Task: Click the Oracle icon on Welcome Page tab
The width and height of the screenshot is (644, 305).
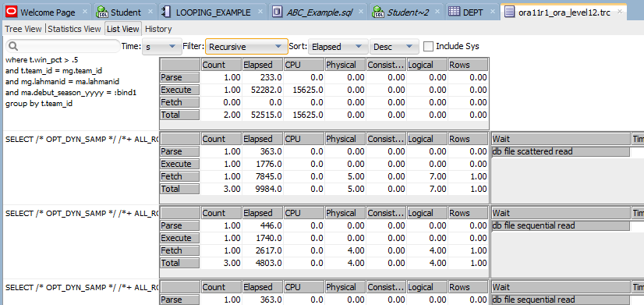Action: coord(11,12)
